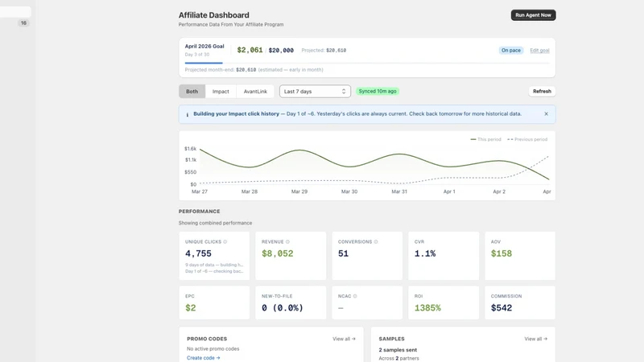Click the 1385% ROI value
Screen dimensions: 644x362
(427, 308)
